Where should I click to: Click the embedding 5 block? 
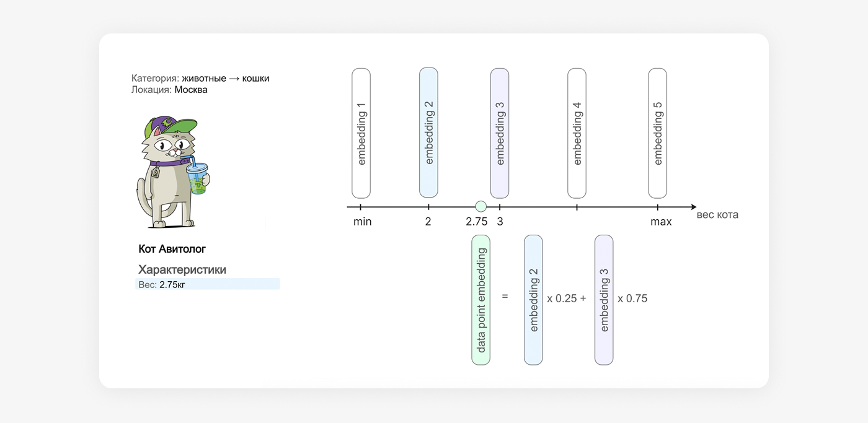click(x=658, y=133)
